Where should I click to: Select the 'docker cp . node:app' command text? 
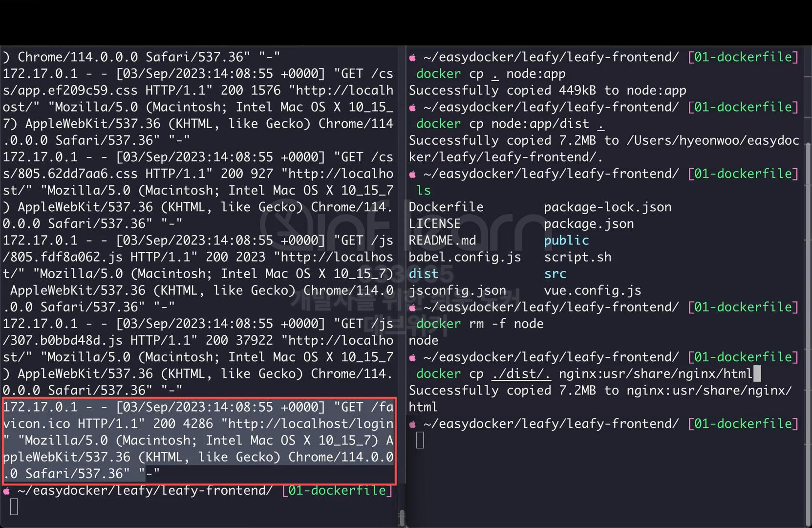tap(491, 74)
